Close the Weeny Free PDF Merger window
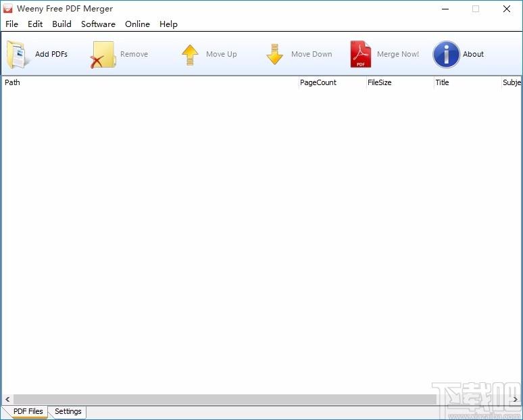Image resolution: width=523 pixels, height=420 pixels. pos(507,9)
